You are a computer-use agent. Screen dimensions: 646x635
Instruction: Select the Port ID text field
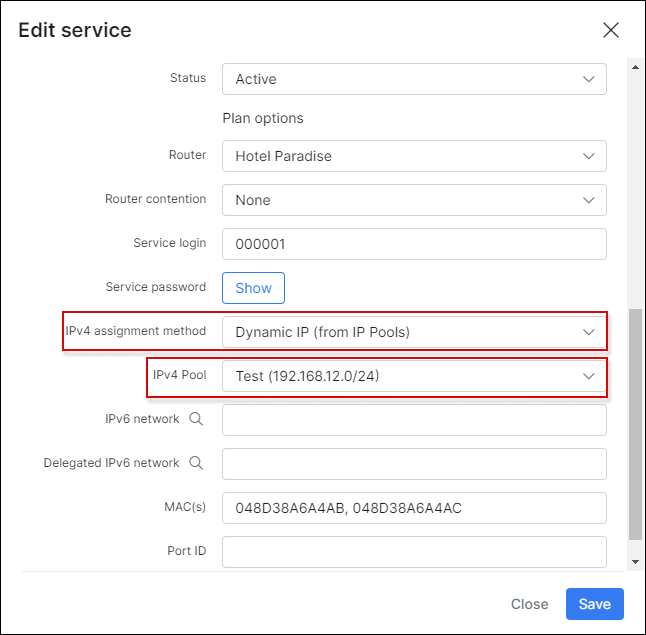pyautogui.click(x=414, y=551)
